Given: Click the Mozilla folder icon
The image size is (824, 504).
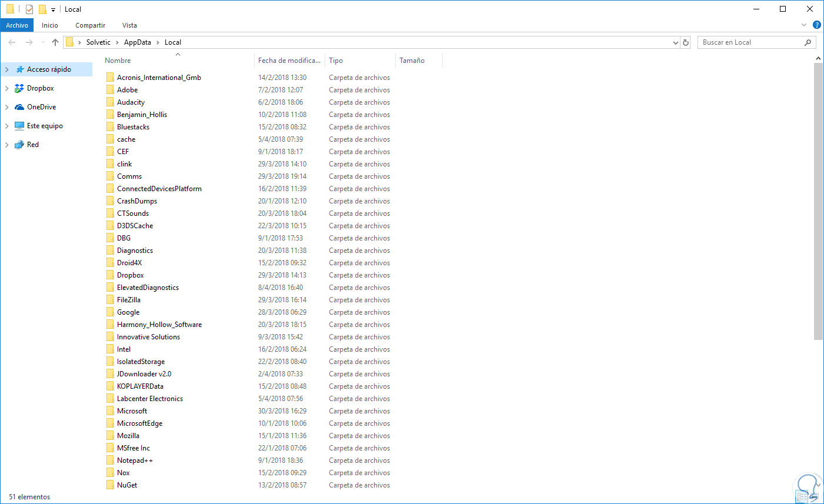Looking at the screenshot, I should [110, 436].
